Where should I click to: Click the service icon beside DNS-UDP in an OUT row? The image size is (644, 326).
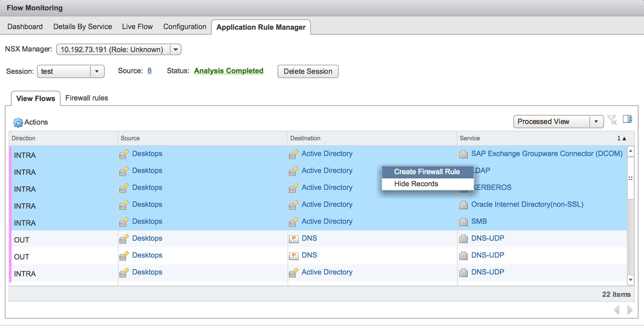coord(463,238)
